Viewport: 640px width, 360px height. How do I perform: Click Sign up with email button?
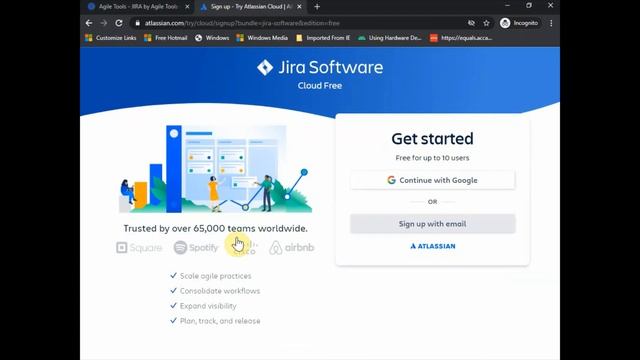[x=433, y=224]
